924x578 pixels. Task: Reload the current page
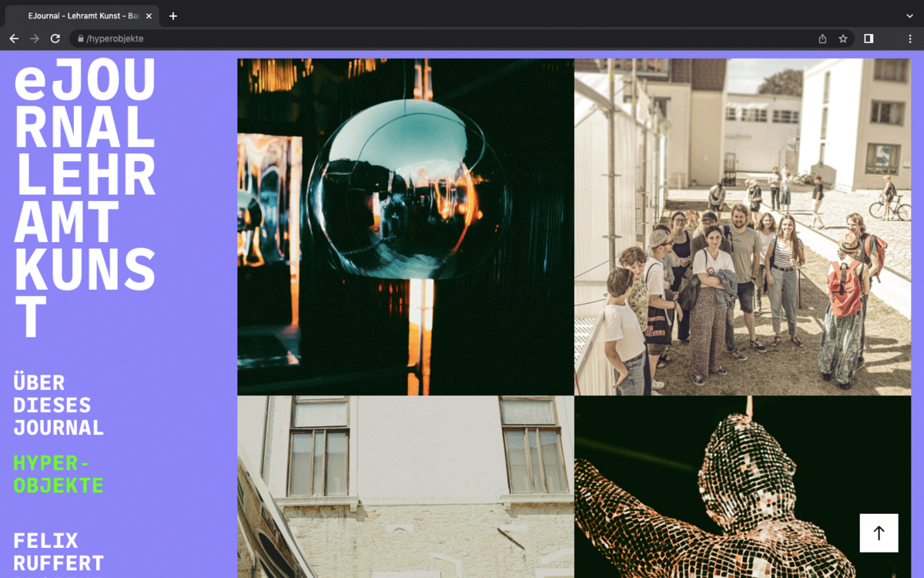55,39
